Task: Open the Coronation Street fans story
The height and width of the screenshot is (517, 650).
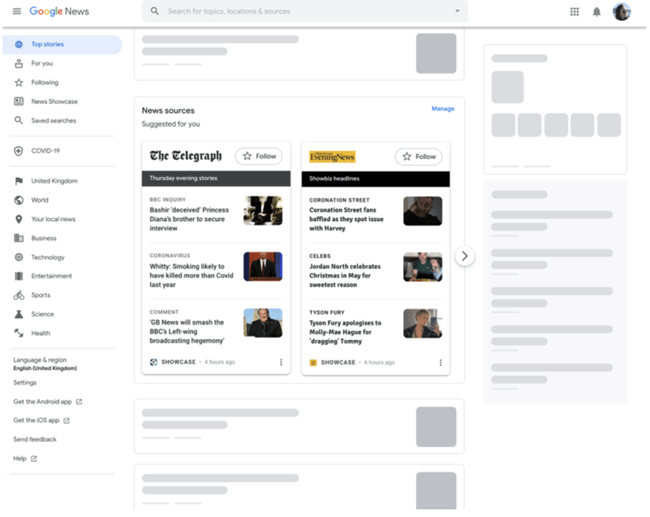Action: pos(346,219)
